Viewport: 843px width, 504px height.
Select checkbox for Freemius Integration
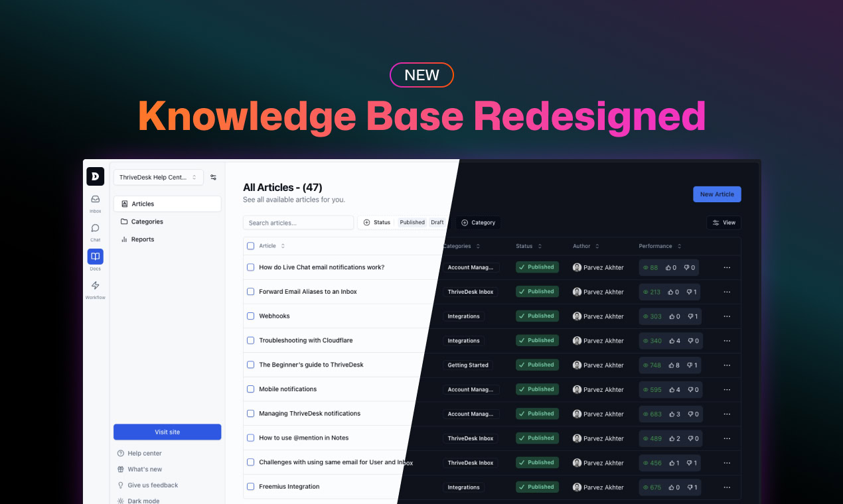tap(251, 487)
